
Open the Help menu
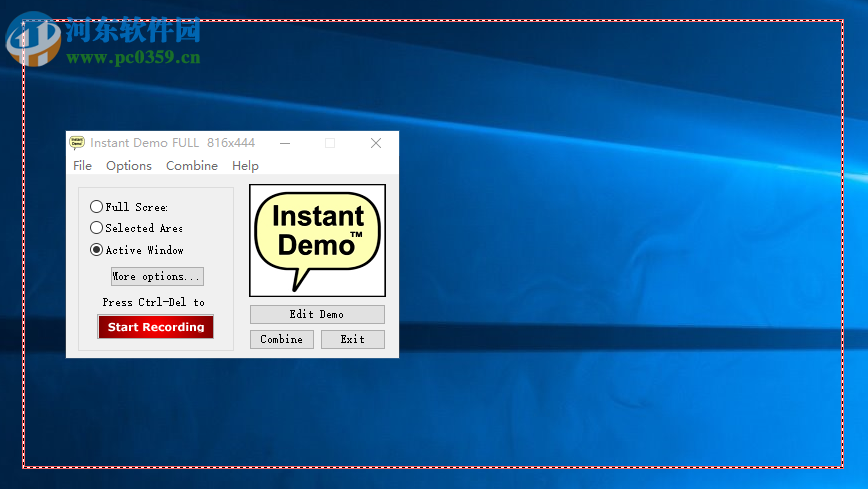[x=245, y=166]
